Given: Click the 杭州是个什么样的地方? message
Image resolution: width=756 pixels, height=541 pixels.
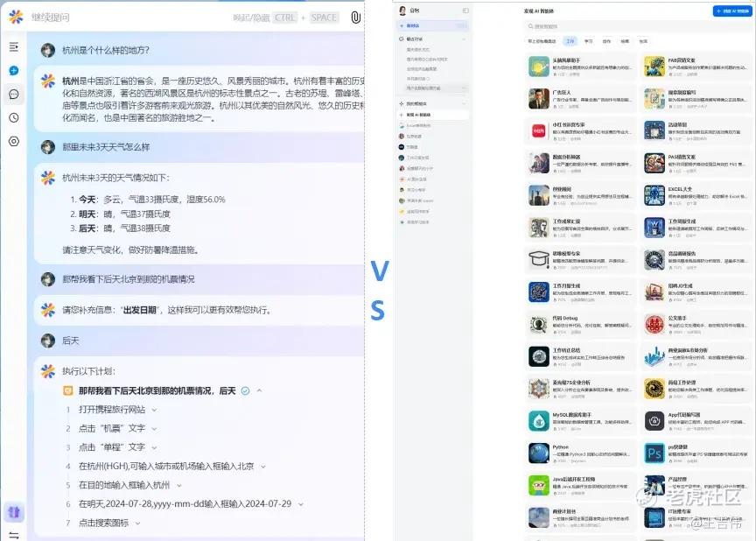Looking at the screenshot, I should click(106, 50).
